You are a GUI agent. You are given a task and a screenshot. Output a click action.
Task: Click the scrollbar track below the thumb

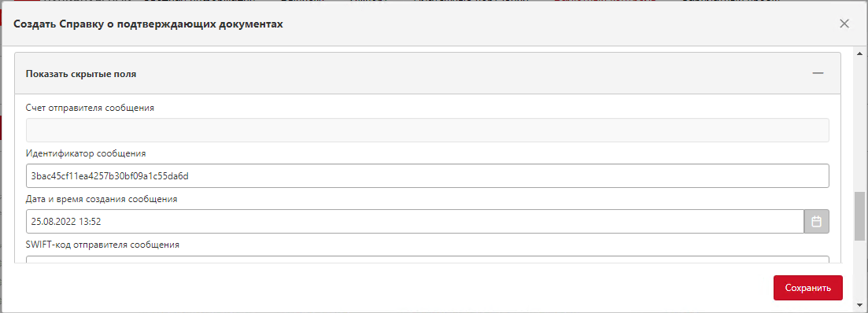[859, 271]
